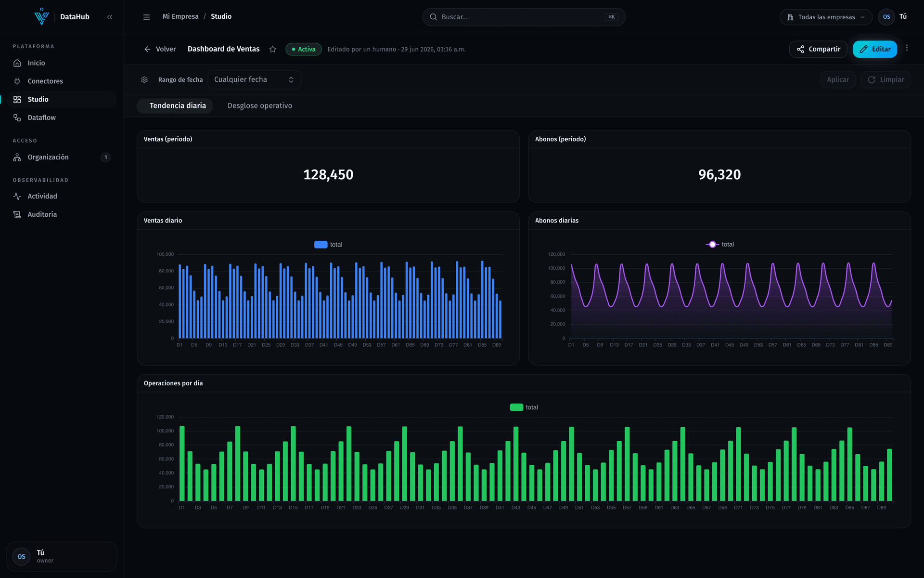
Task: Open Conectores in the sidebar
Action: pyautogui.click(x=62, y=81)
